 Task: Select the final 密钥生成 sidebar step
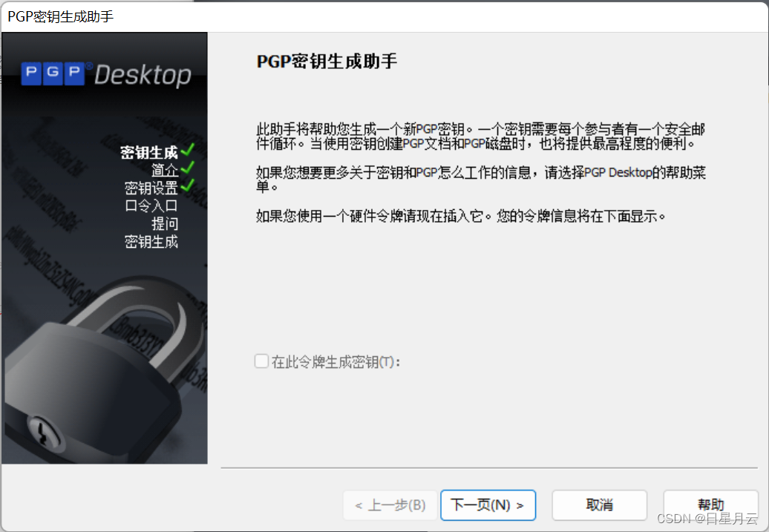pyautogui.click(x=151, y=241)
